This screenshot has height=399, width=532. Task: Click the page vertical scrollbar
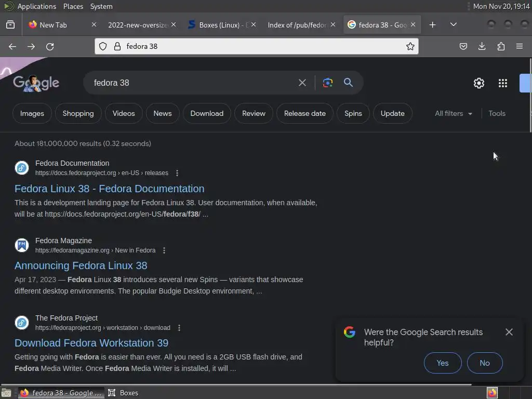[x=530, y=95]
